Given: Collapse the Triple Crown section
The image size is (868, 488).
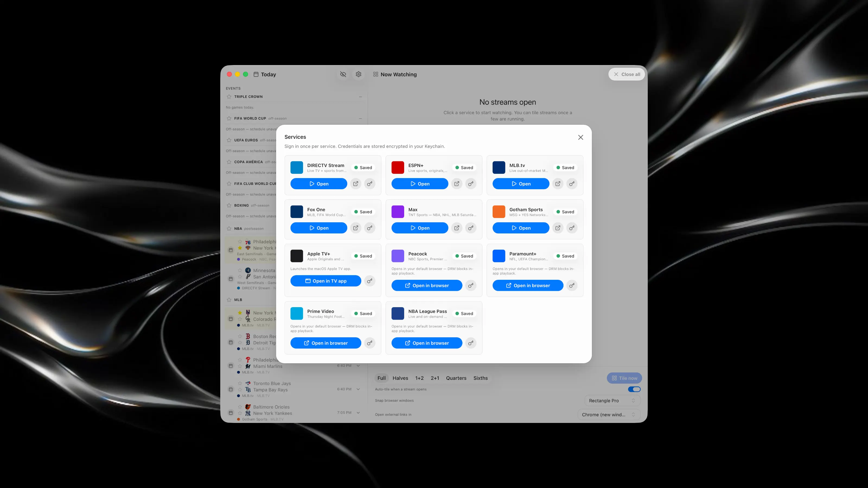Looking at the screenshot, I should coord(360,97).
